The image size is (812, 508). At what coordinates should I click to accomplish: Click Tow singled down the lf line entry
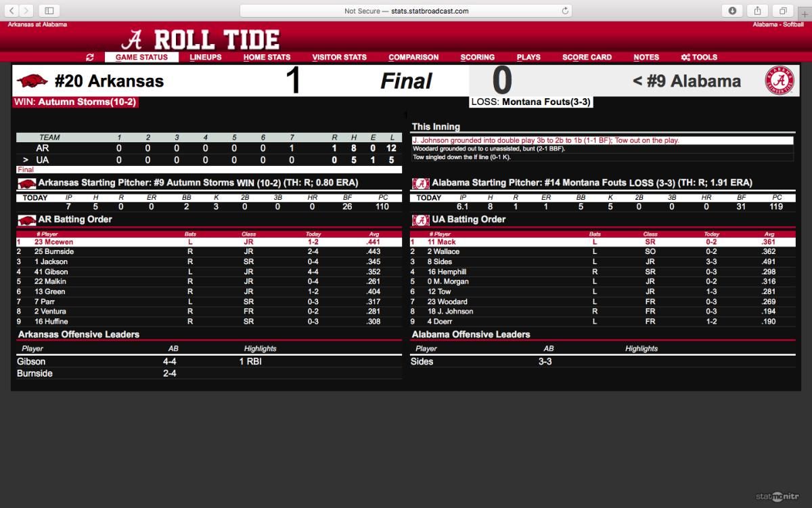pyautogui.click(x=602, y=157)
